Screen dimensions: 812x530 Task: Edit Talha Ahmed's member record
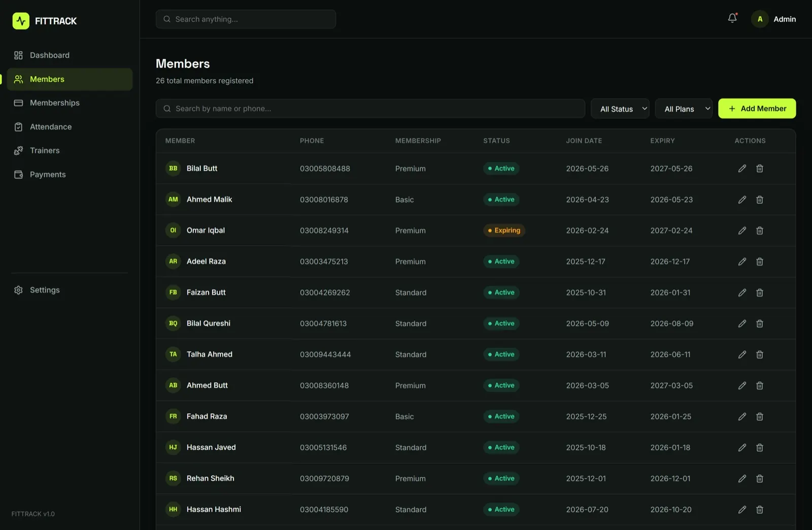tap(742, 354)
